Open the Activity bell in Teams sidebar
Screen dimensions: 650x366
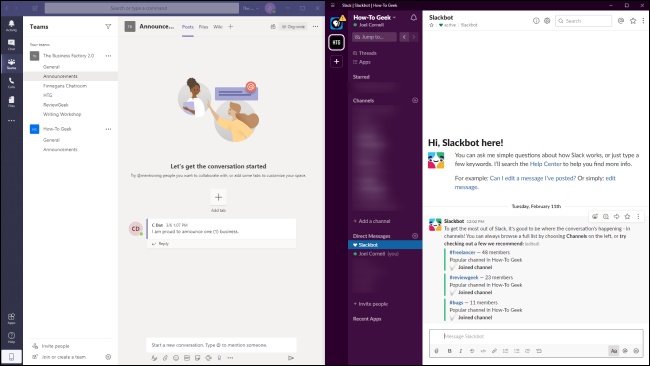pyautogui.click(x=11, y=25)
